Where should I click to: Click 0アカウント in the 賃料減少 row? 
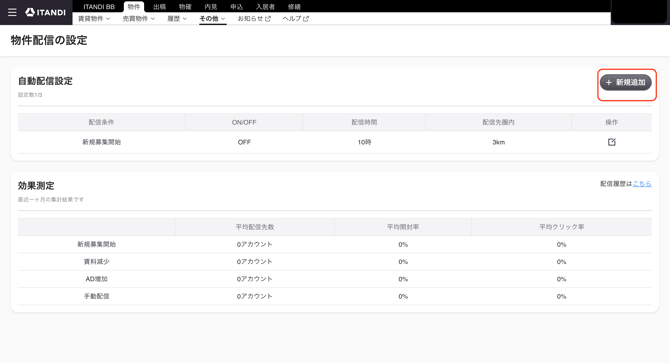255,261
